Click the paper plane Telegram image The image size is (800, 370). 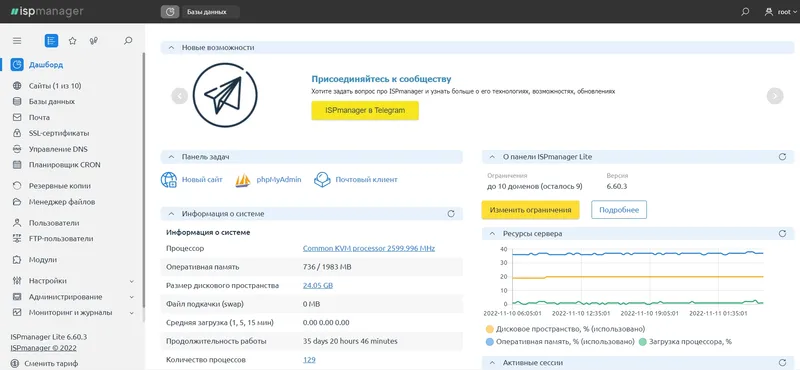coord(224,95)
